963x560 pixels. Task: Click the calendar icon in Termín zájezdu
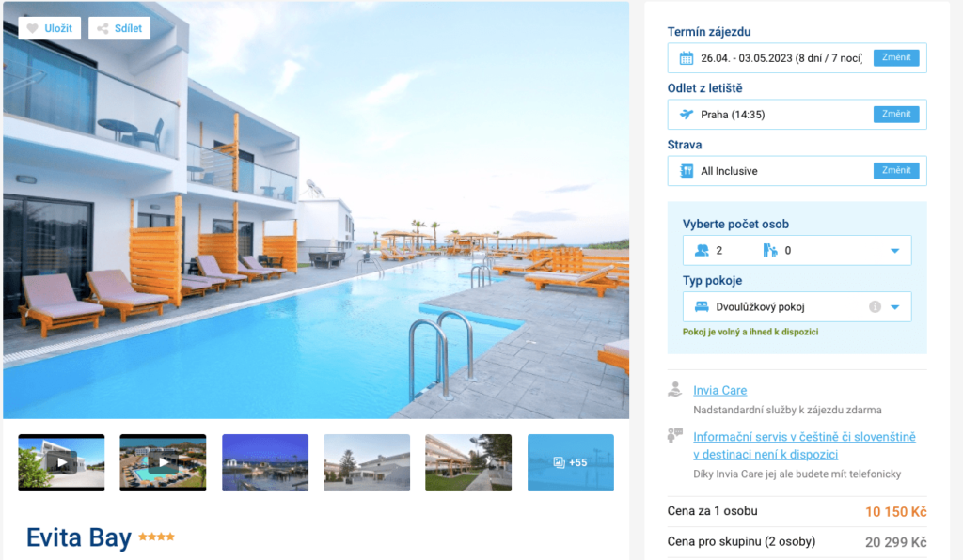click(686, 58)
